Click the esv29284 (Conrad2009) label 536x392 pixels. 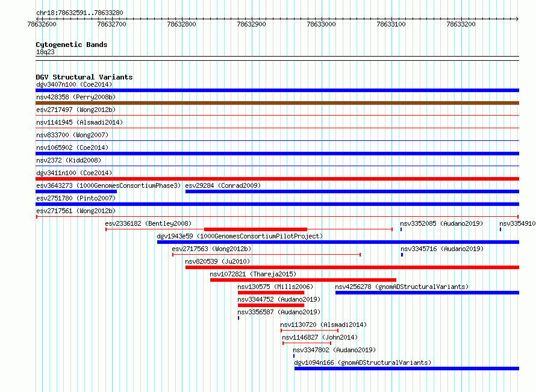click(x=223, y=185)
